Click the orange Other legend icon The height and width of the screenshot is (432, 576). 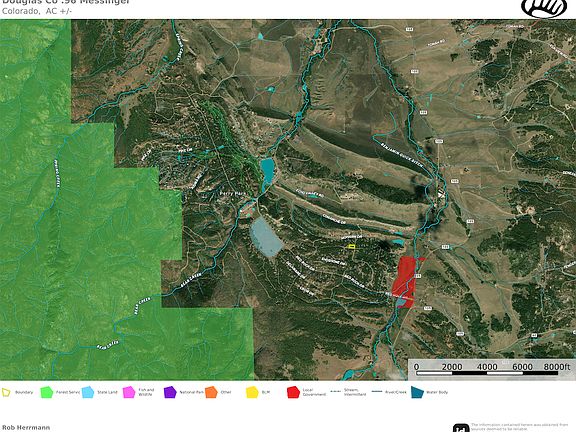(211, 392)
